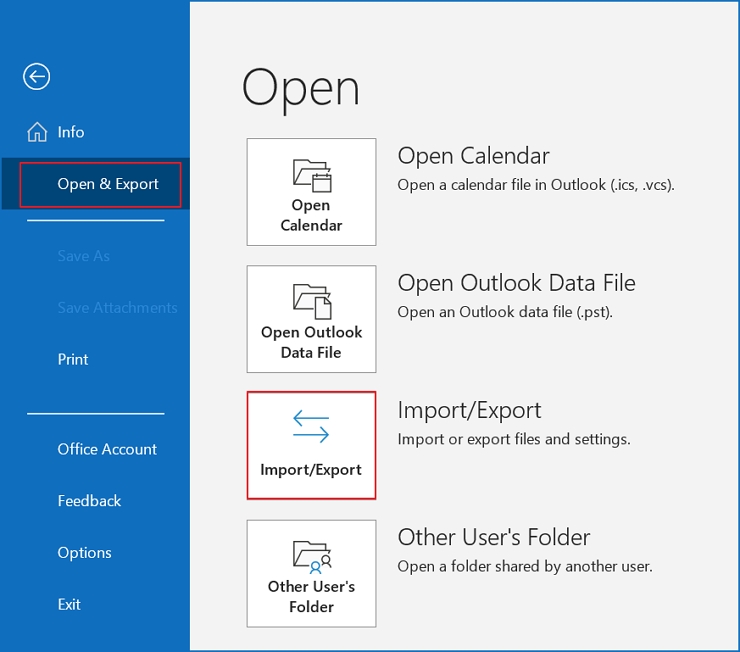The width and height of the screenshot is (740, 652).
Task: Open Outlook Options
Action: (84, 552)
